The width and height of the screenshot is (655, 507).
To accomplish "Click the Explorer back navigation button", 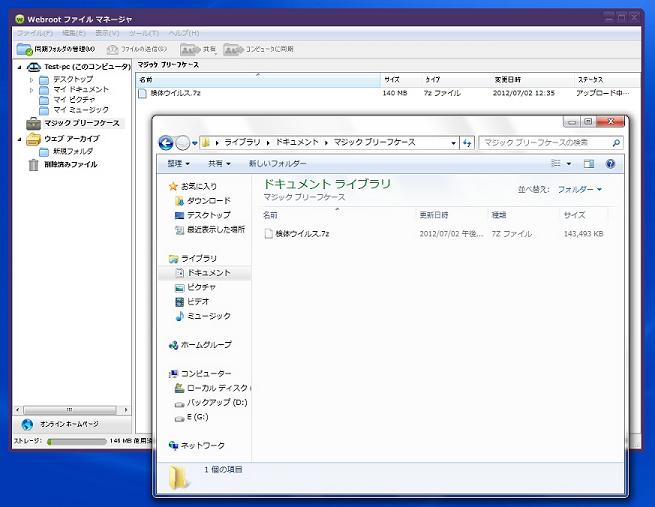I will click(166, 143).
